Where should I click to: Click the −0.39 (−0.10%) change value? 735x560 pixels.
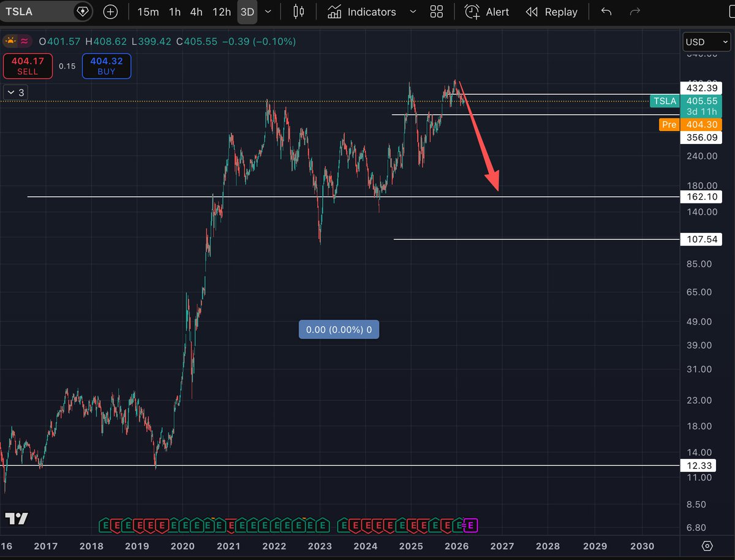258,42
